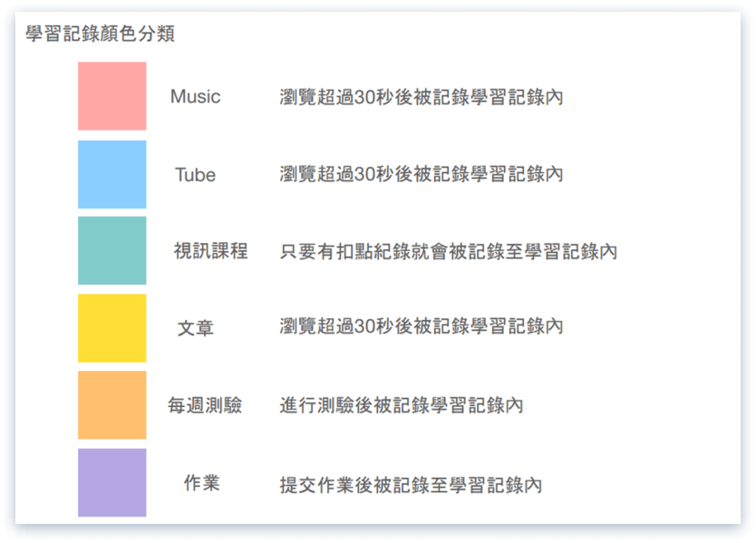
Task: Click the Music category label
Action: 195,97
